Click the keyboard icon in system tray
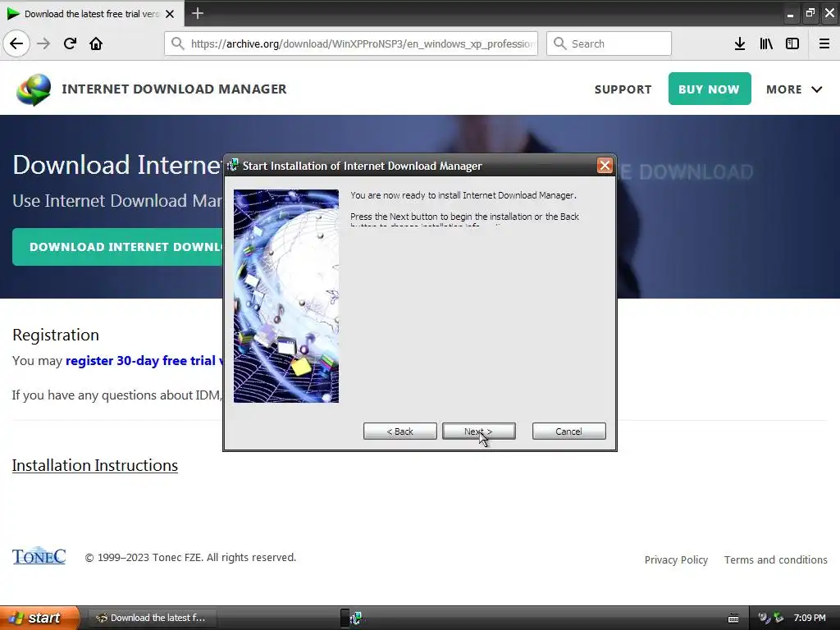The width and height of the screenshot is (840, 630). [x=733, y=619]
